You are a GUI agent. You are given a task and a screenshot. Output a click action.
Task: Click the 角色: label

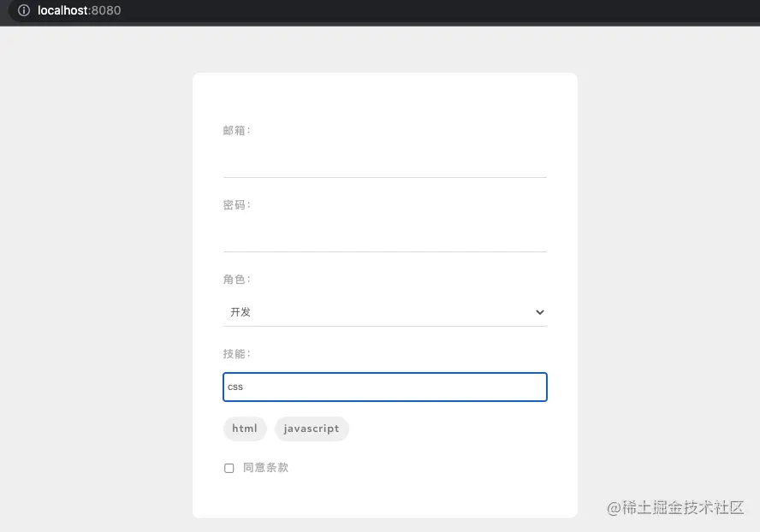click(x=236, y=280)
